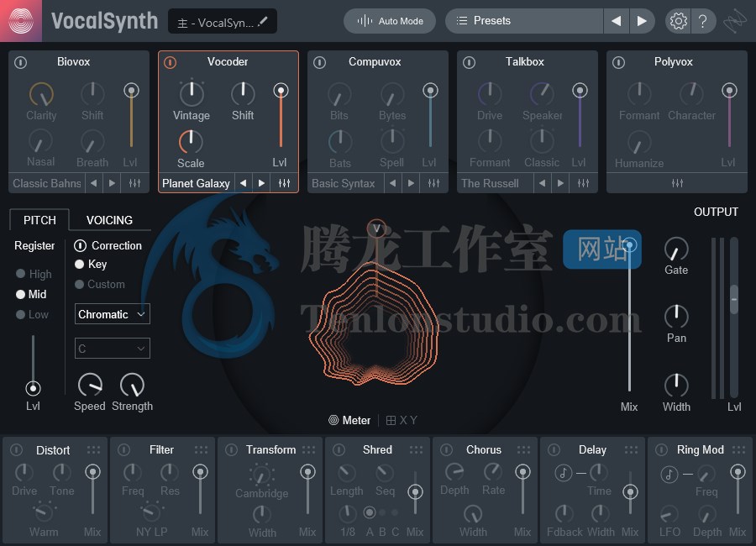
Task: Select Shred pattern A
Action: pos(370,512)
